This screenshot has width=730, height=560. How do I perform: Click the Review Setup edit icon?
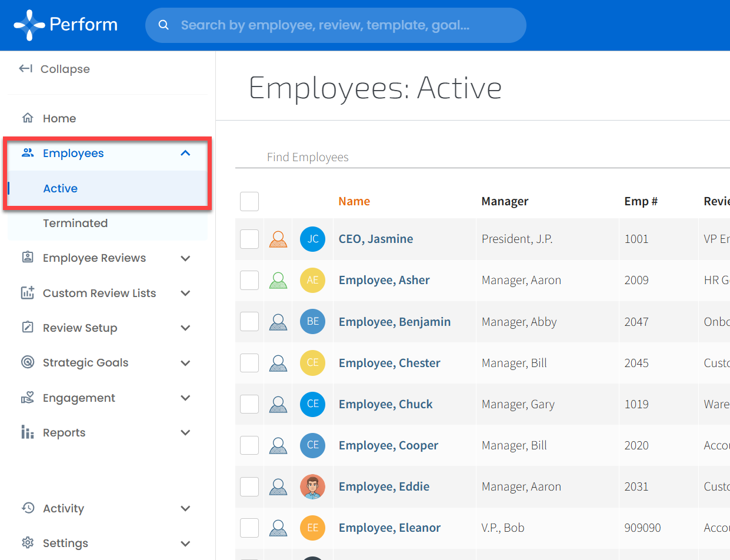click(x=27, y=328)
